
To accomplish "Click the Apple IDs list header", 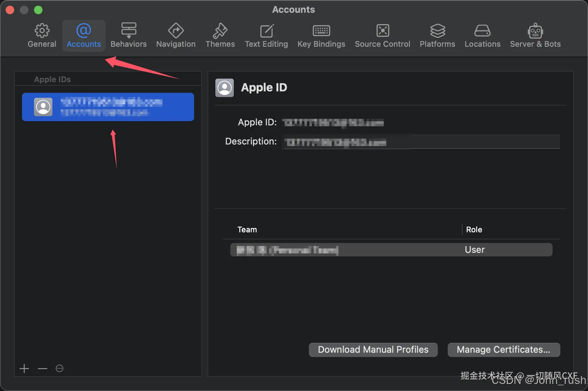I will (52, 79).
